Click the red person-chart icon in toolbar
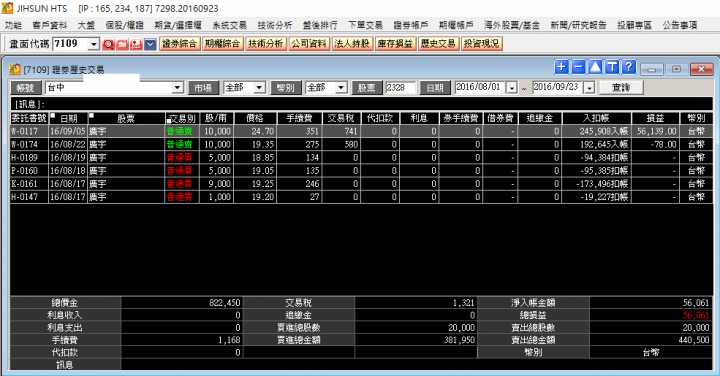 pyautogui.click(x=136, y=44)
